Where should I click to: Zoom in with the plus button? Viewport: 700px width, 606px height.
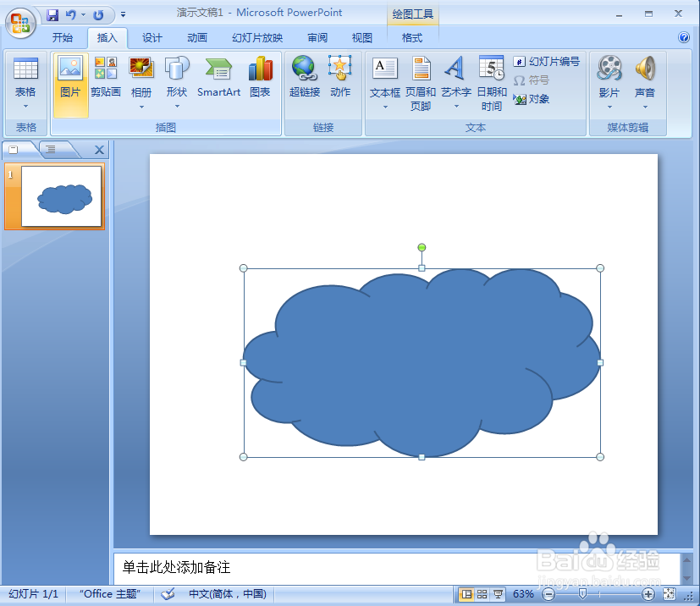point(648,594)
